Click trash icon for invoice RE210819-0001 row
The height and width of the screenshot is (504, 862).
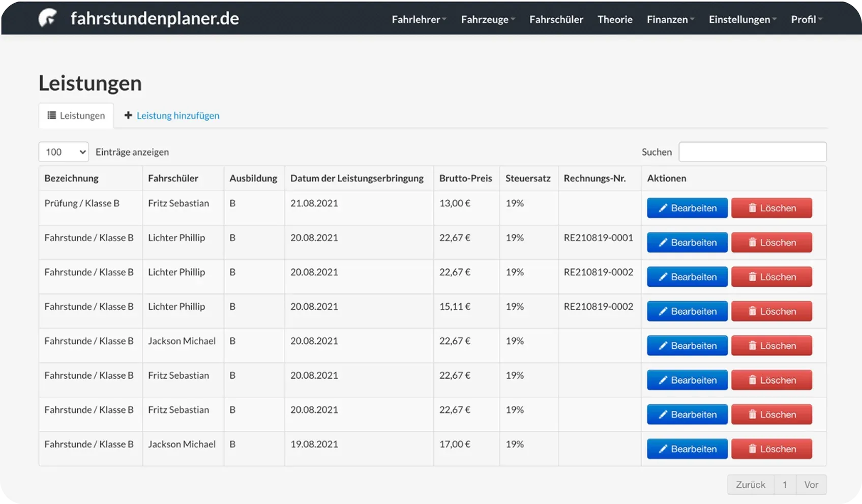pyautogui.click(x=752, y=243)
